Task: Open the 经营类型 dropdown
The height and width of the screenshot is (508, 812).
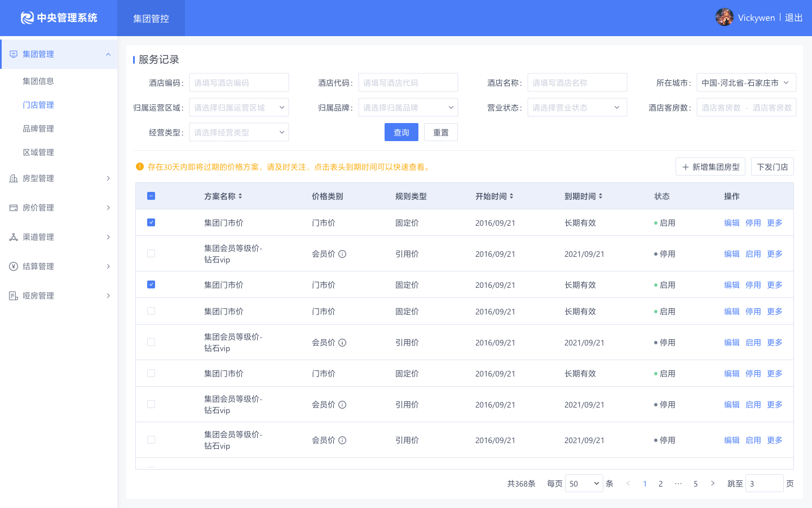Action: [x=239, y=132]
